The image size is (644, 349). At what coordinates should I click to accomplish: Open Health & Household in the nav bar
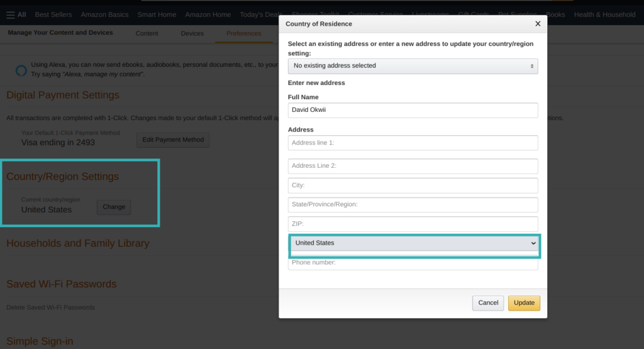click(604, 15)
